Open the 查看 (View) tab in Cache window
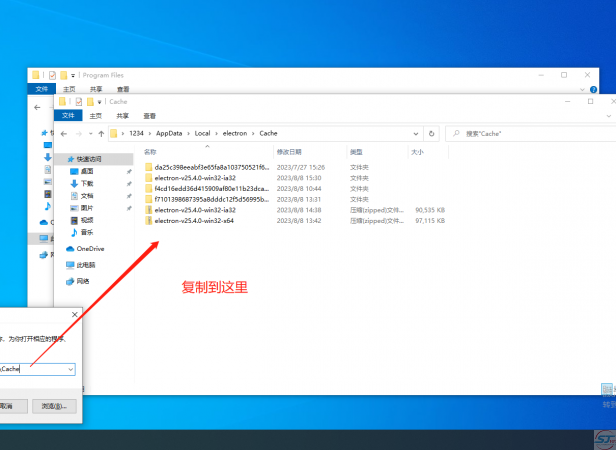Screen dimensions: 616x450 point(149,115)
